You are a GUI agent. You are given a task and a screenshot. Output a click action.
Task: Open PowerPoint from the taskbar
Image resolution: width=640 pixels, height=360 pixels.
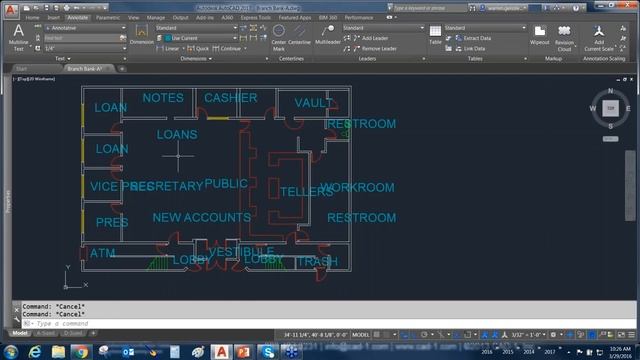(x=244, y=351)
